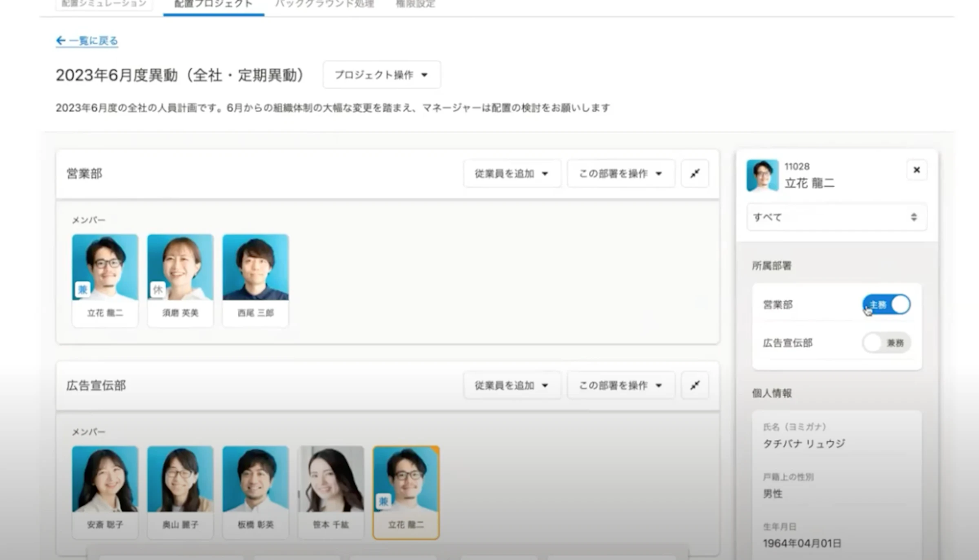Collapse the 営業部 department panel icon
Viewport: 979px width, 560px height.
tap(695, 173)
